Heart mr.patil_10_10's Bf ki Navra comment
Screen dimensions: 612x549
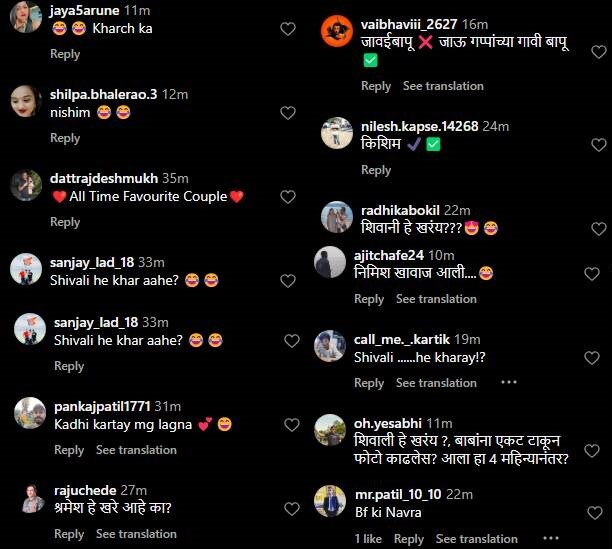tap(595, 513)
